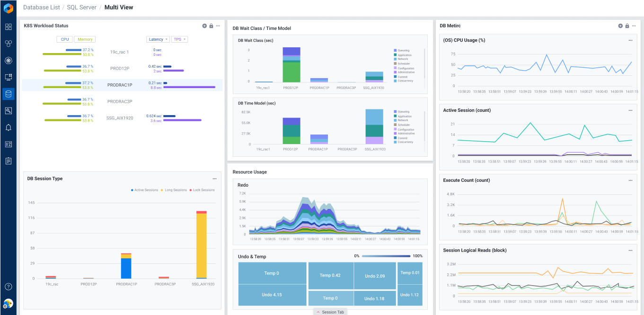Viewport: 644px width, 315px height.
Task: Open more options for Active Session chart
Action: click(x=630, y=110)
